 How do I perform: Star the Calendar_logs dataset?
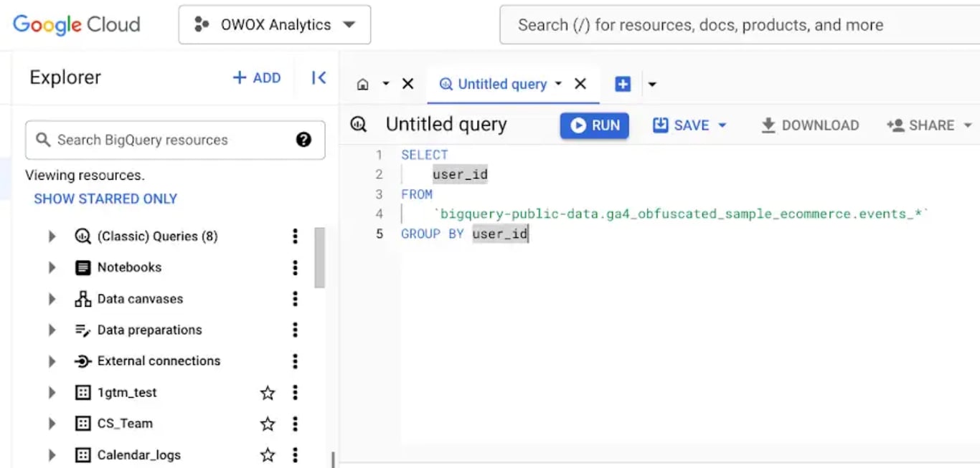click(x=268, y=455)
